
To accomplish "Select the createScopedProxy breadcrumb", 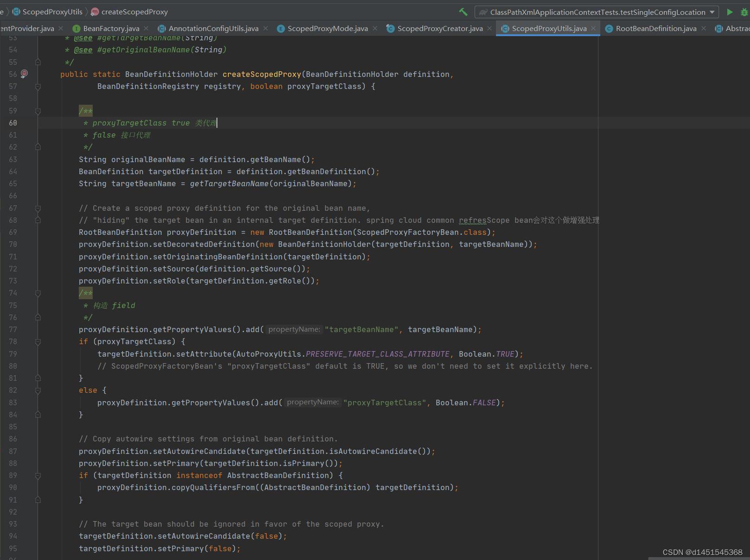I will coord(130,12).
